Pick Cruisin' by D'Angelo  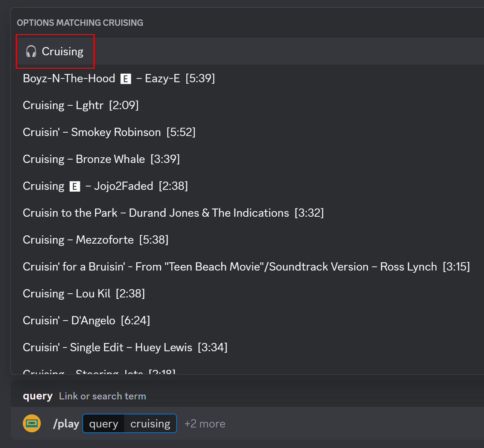click(86, 321)
